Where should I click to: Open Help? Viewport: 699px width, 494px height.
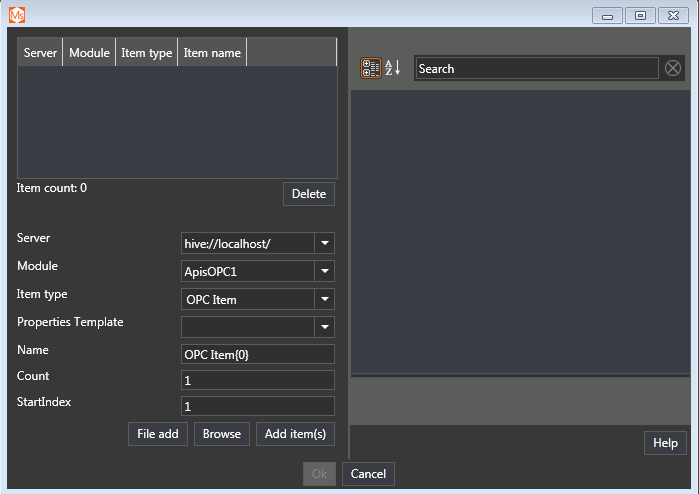665,443
